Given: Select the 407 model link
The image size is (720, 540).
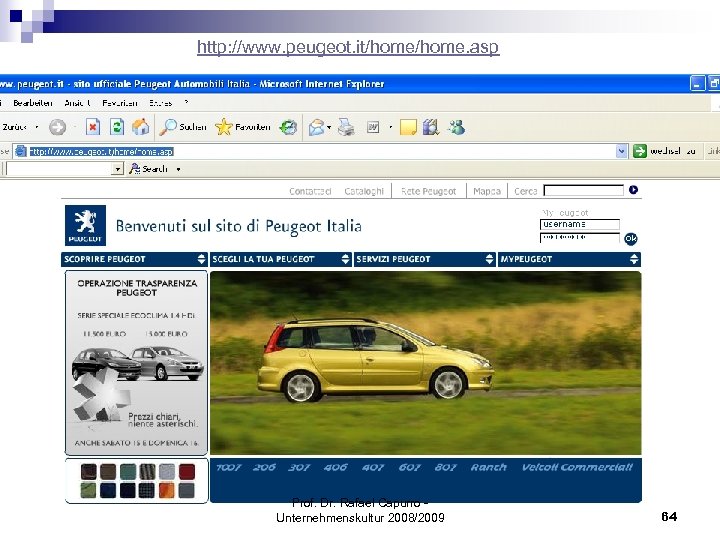Looking at the screenshot, I should [x=372, y=467].
